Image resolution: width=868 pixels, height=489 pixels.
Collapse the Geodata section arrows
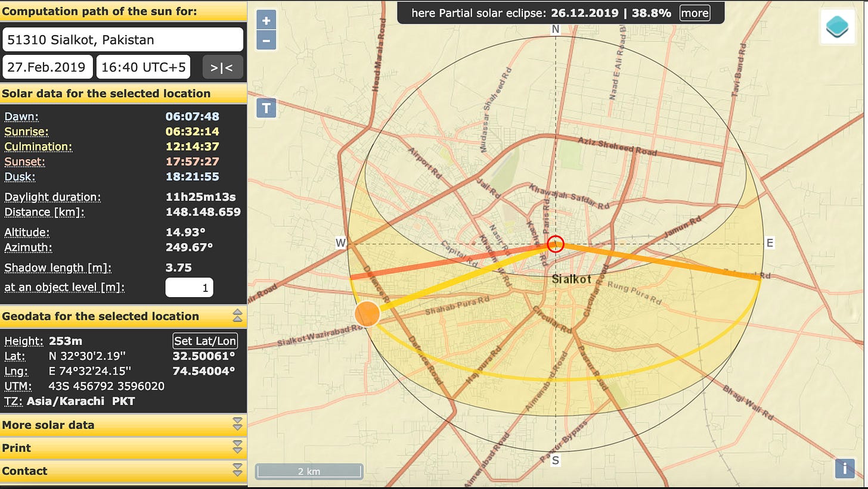[237, 316]
